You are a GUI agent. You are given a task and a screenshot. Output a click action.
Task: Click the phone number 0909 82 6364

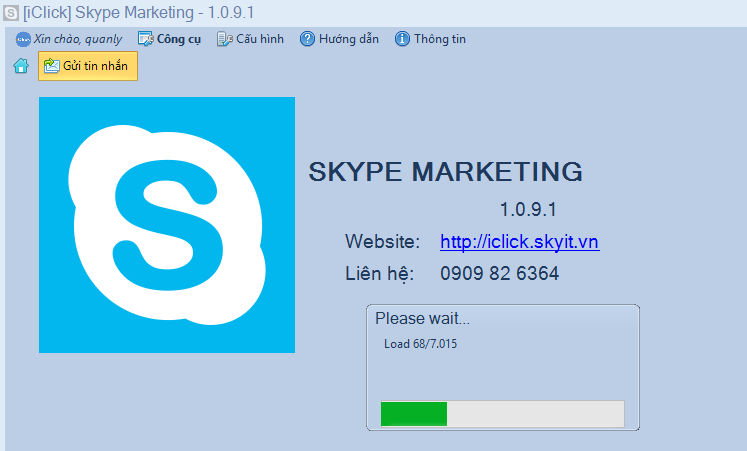click(x=499, y=273)
